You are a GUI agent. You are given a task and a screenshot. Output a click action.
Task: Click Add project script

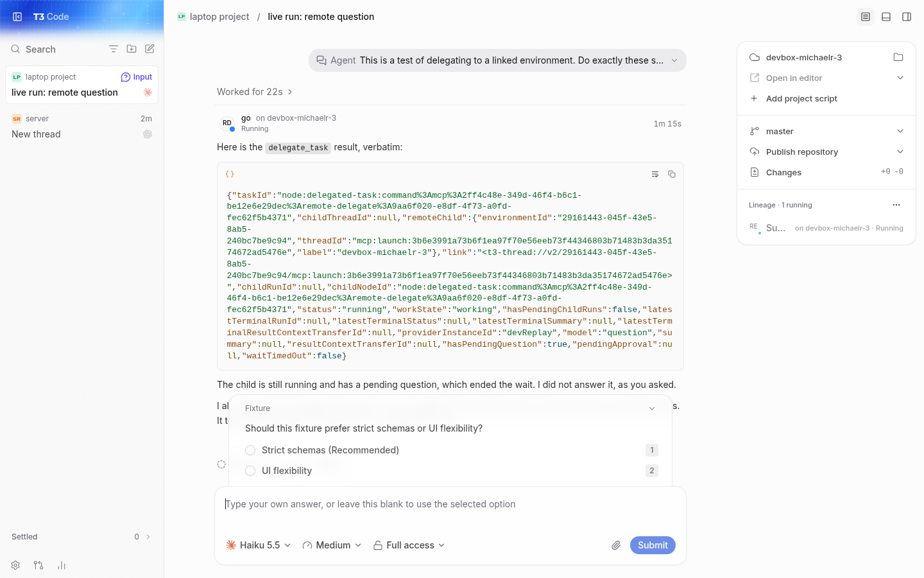(826, 98)
